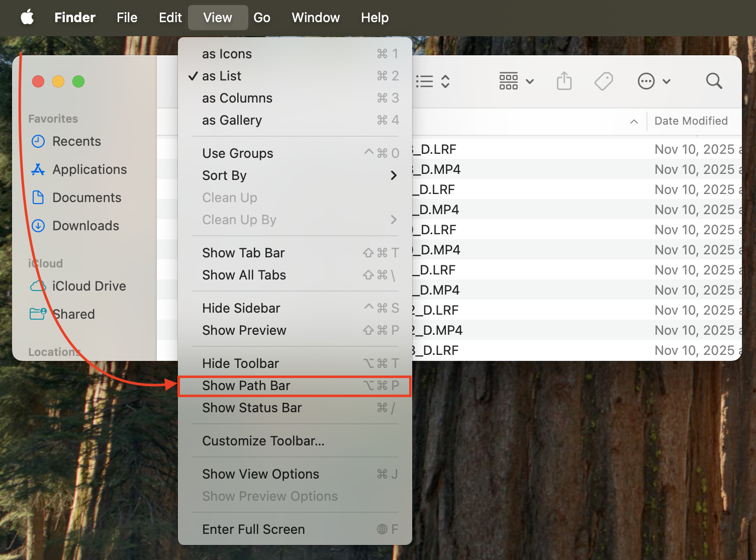Open Show View Options
This screenshot has width=756, height=560.
click(295, 474)
